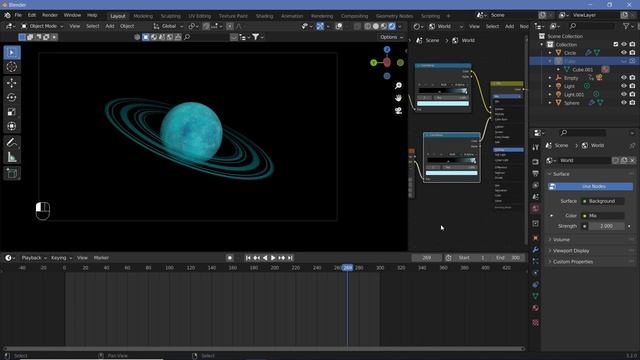This screenshot has height=360, width=640.
Task: Click the Use Nodes button
Action: click(590, 187)
